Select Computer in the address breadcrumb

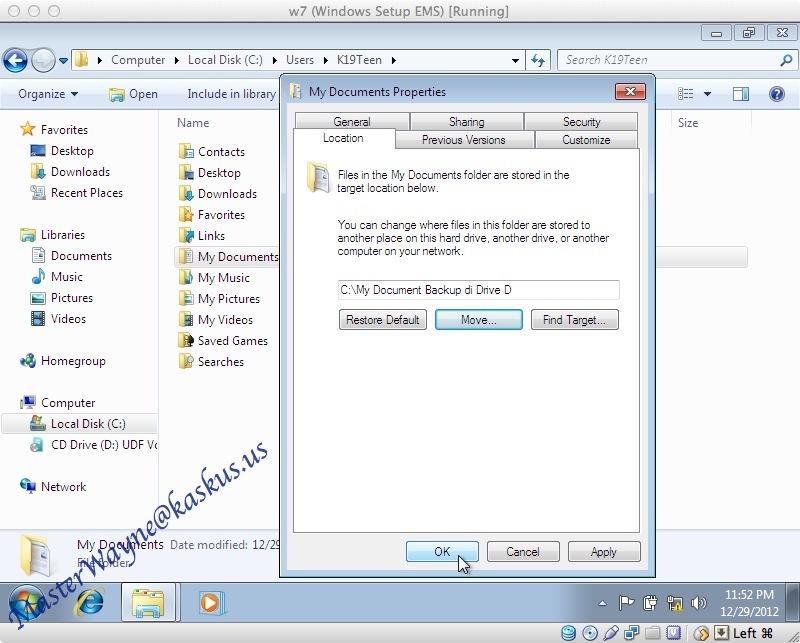tap(138, 60)
